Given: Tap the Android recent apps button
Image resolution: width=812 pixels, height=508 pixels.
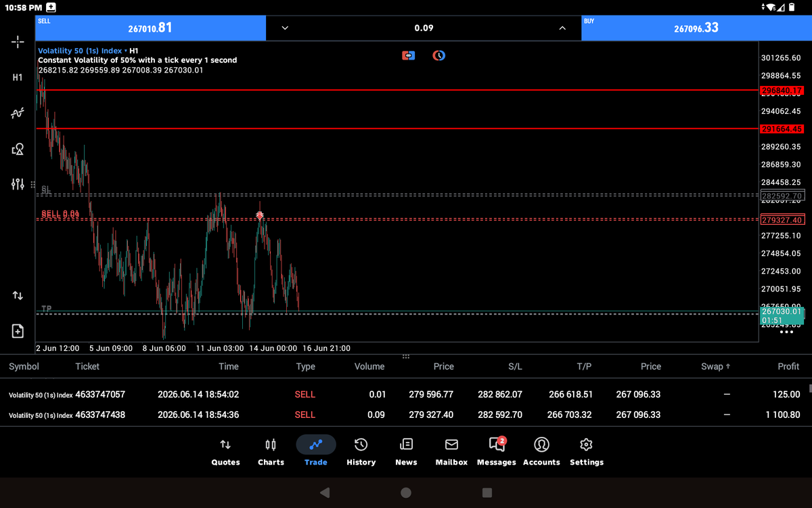Looking at the screenshot, I should point(487,492).
